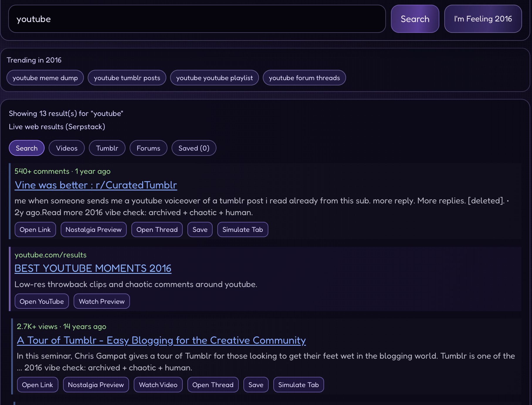
Task: Click the Watch Preview button
Action: pyautogui.click(x=102, y=301)
